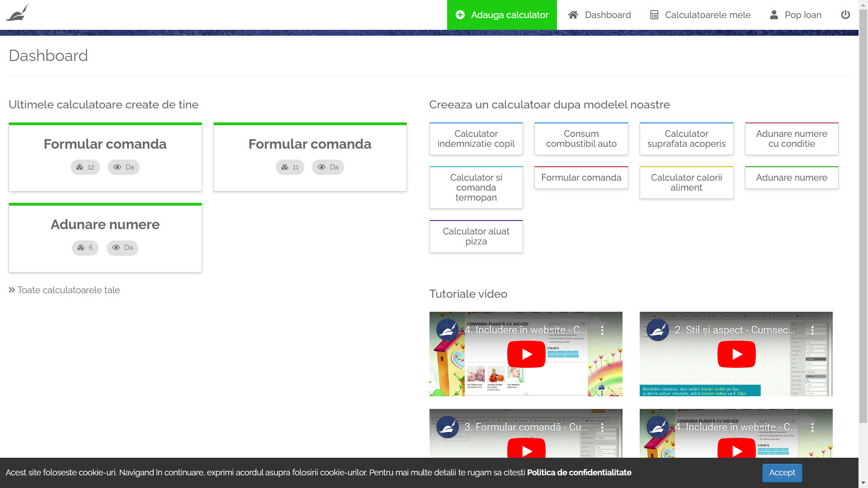Open options menu on Stil si aspect video
This screenshot has height=488, width=868.
[812, 330]
